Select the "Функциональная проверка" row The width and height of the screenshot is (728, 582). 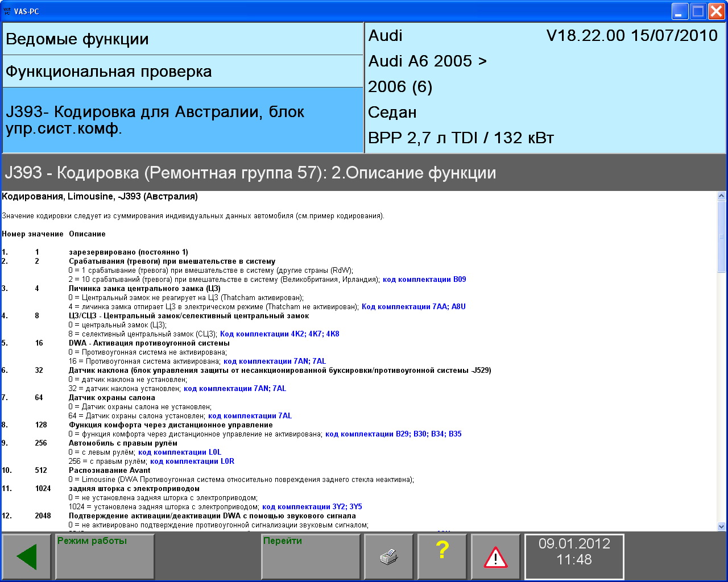pyautogui.click(x=183, y=72)
